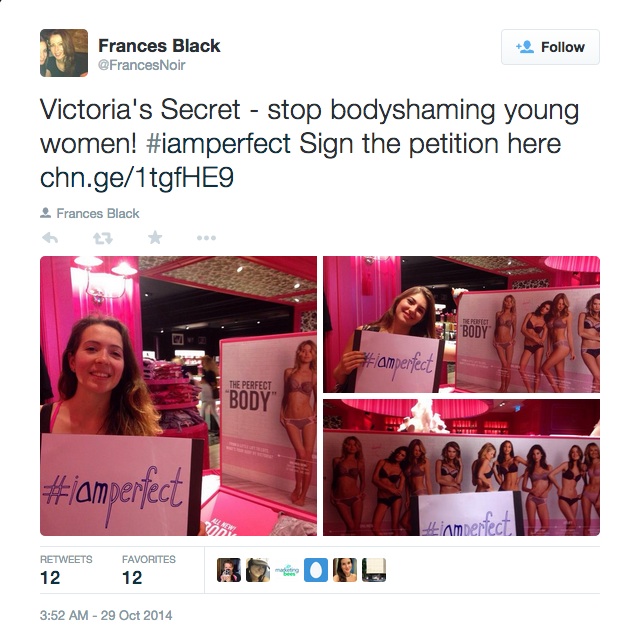This screenshot has width=635, height=644.
Task: Click the reply arrow icon
Action: 50,238
